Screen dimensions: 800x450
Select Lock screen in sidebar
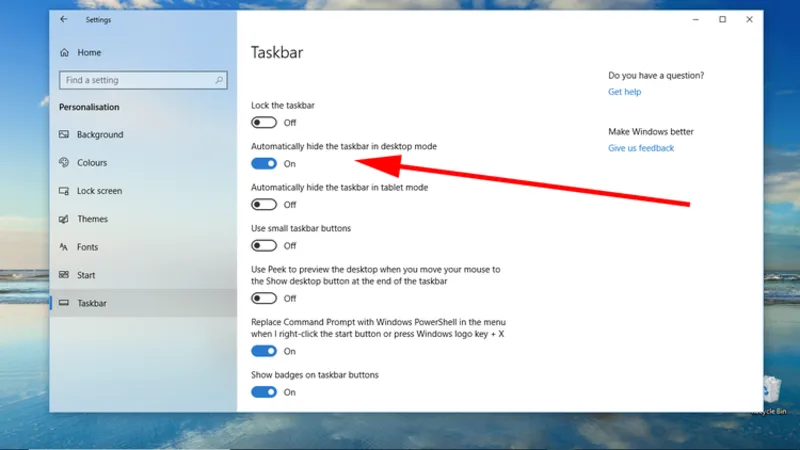tap(143, 191)
